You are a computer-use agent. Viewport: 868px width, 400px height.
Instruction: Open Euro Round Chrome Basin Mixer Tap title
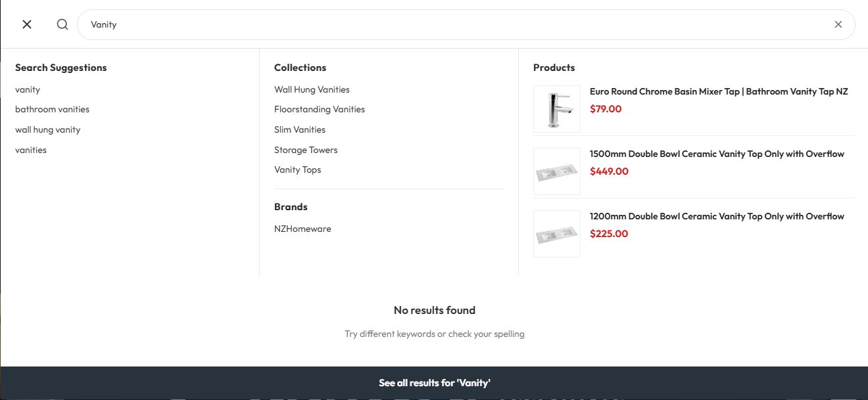[719, 92]
